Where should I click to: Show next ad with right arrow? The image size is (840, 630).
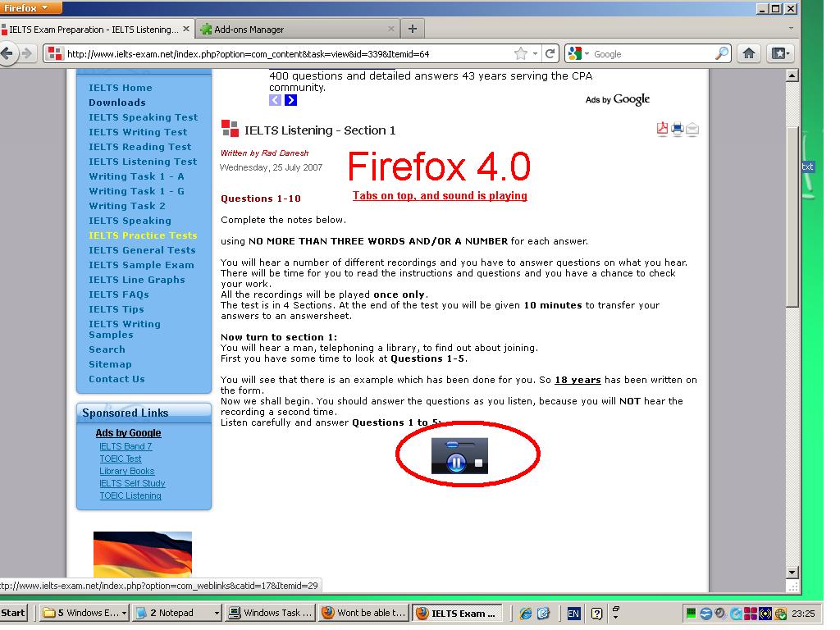tap(290, 100)
